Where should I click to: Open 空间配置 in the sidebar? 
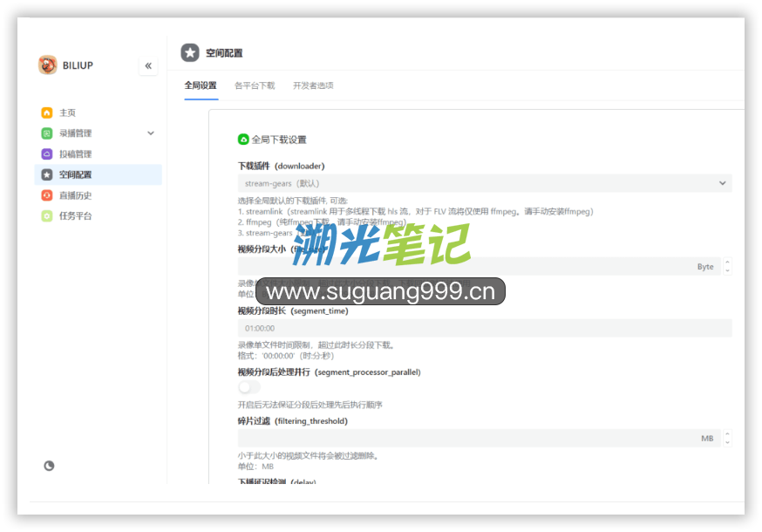(x=76, y=174)
